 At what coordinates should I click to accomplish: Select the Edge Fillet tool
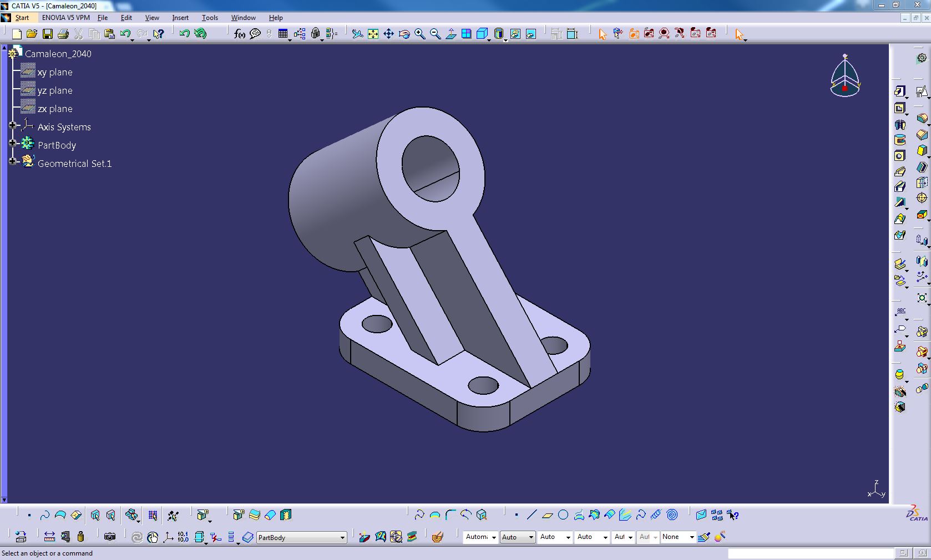[922, 119]
